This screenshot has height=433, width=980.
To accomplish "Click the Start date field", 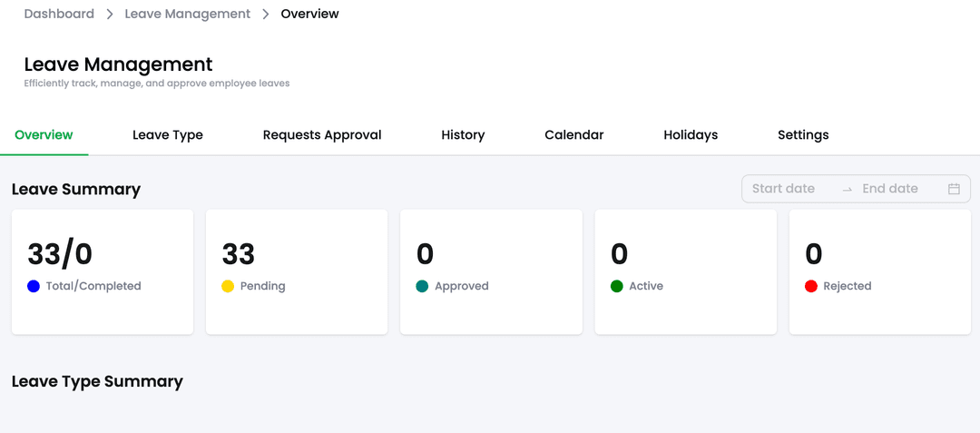I will [784, 189].
